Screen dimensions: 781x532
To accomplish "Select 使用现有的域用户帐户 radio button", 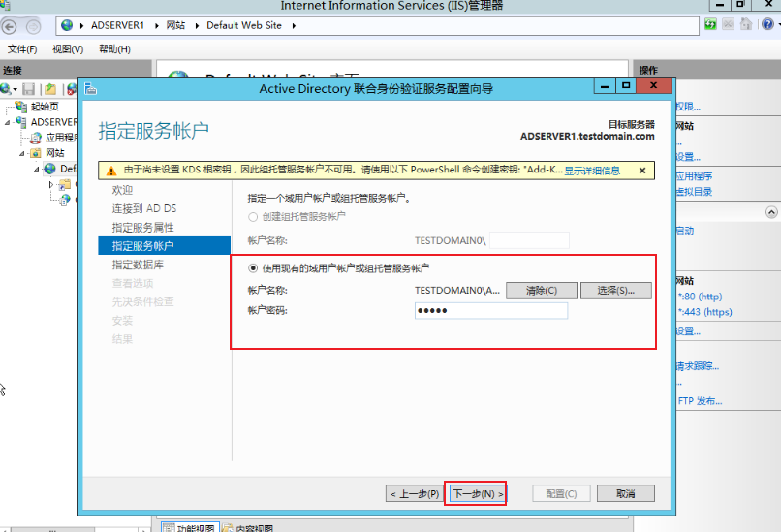I will coord(253,268).
